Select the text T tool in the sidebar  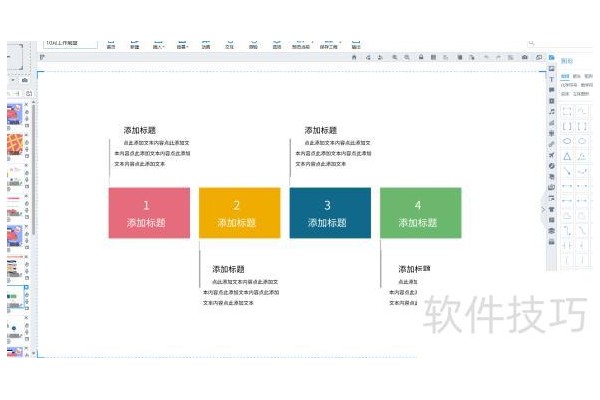click(x=551, y=79)
